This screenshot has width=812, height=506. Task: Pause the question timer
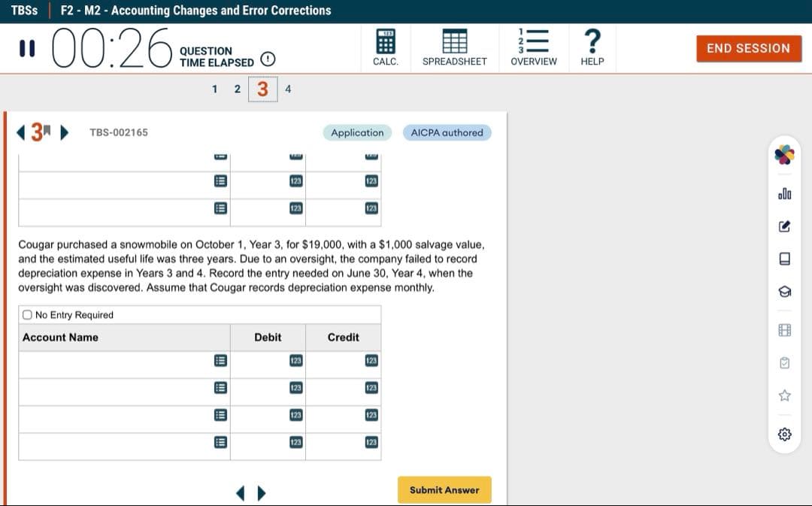coord(27,48)
